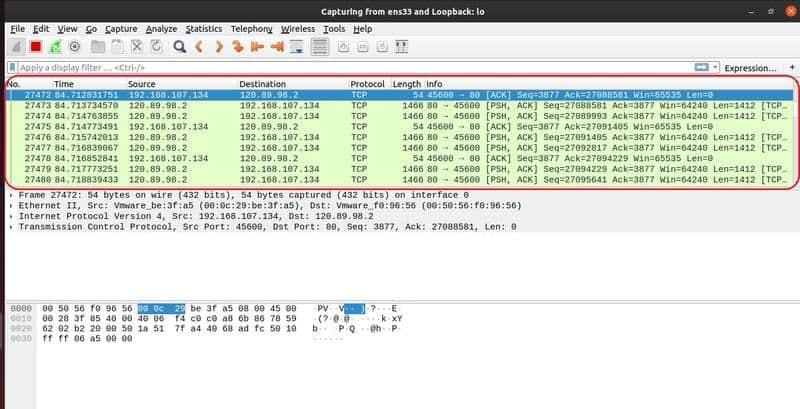Open the display filter history dropdown
The width and height of the screenshot is (800, 409).
pyautogui.click(x=715, y=67)
